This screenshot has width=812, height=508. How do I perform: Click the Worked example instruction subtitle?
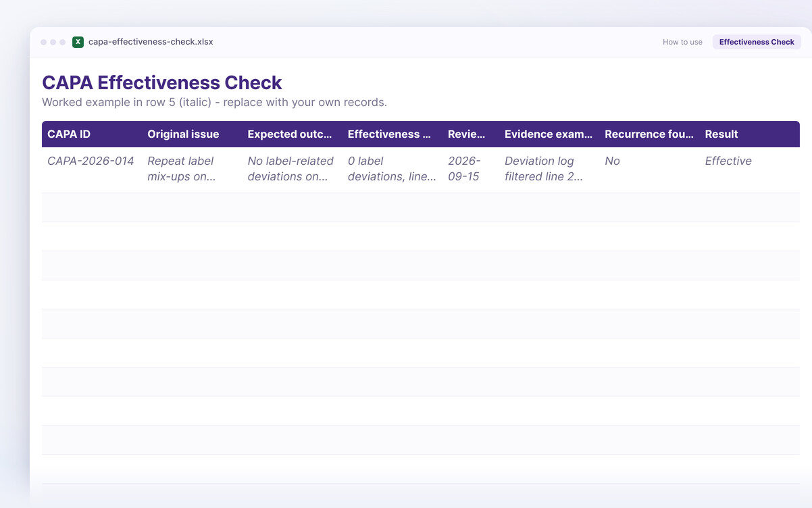[214, 103]
